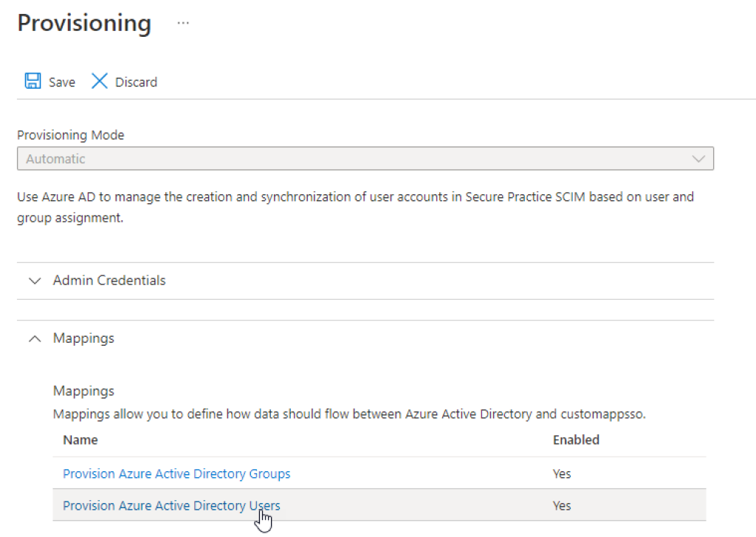Click the down chevron beside Admin Credentials
Screen dimensions: 756x537
[x=34, y=281]
